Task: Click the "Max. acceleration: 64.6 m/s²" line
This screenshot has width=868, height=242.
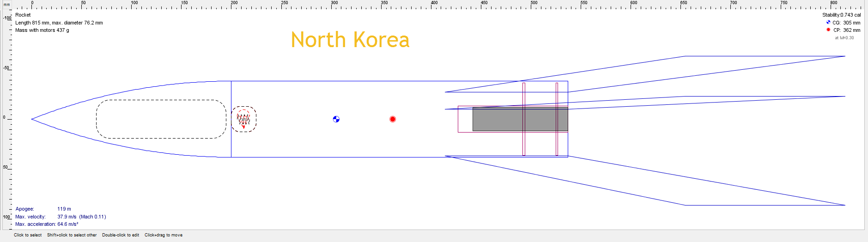Action: click(x=47, y=224)
